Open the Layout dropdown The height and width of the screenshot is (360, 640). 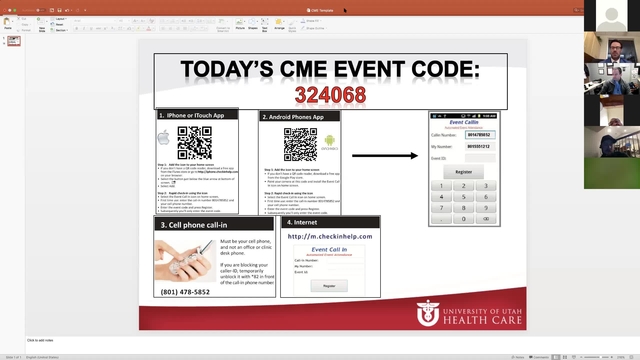(59, 19)
